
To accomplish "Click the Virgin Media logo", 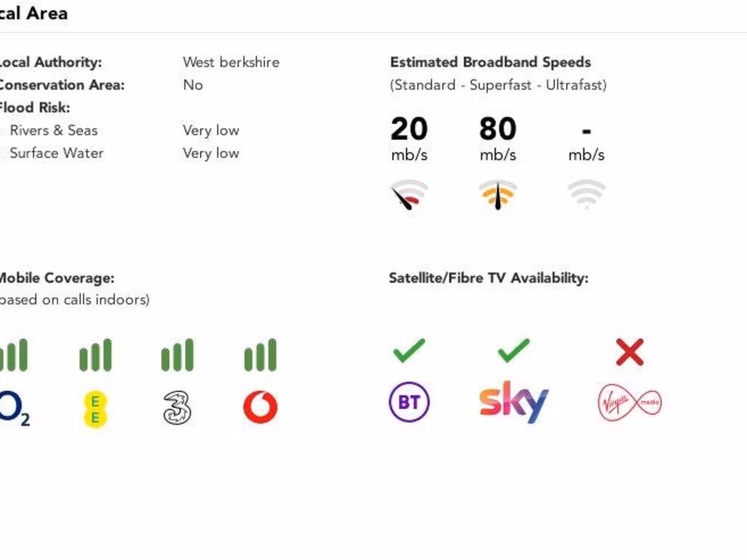I will coord(630,403).
